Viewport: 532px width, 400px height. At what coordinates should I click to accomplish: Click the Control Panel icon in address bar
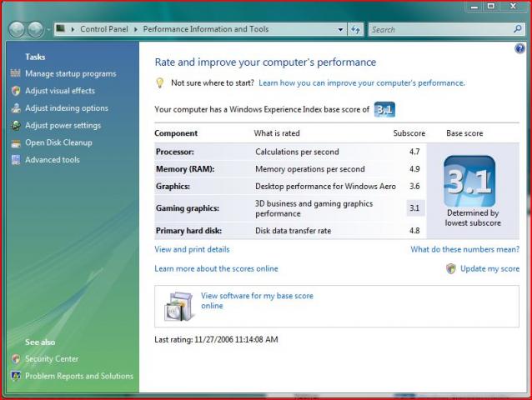[x=60, y=28]
